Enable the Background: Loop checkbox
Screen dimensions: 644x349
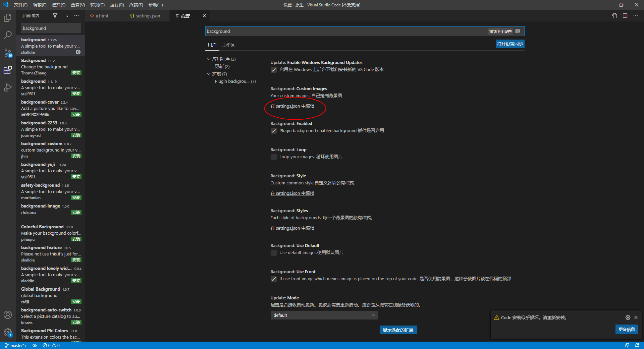pyautogui.click(x=274, y=157)
